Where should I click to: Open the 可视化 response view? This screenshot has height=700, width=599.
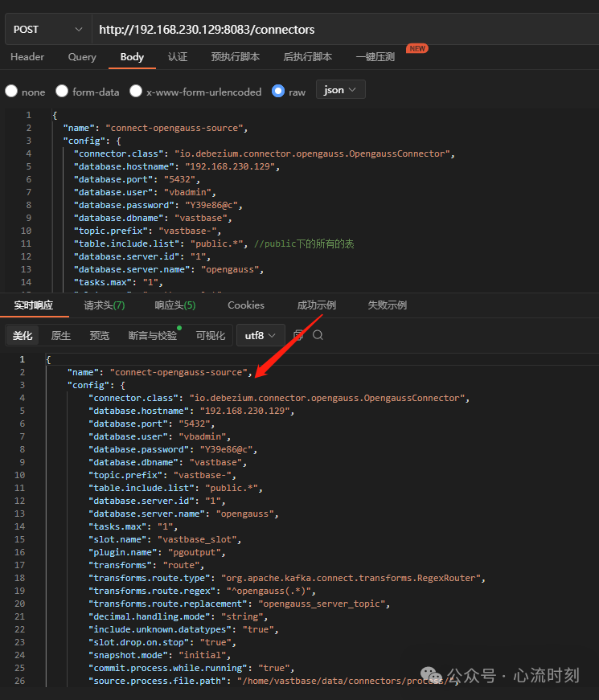pos(211,335)
